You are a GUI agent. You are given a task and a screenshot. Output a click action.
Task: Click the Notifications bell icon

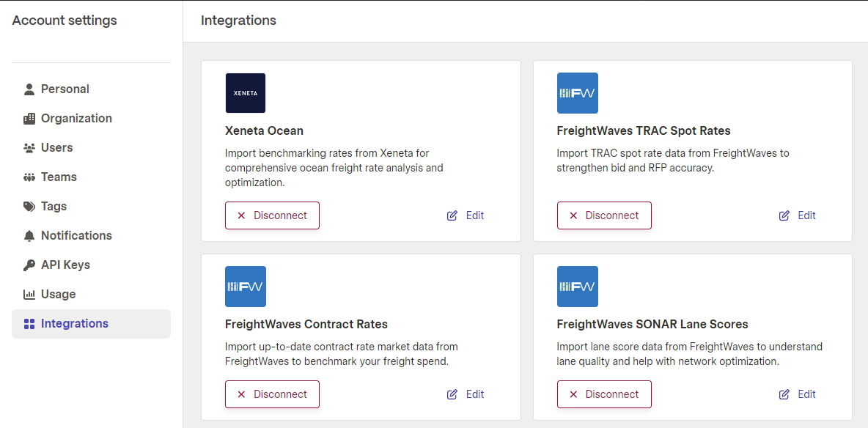(29, 236)
